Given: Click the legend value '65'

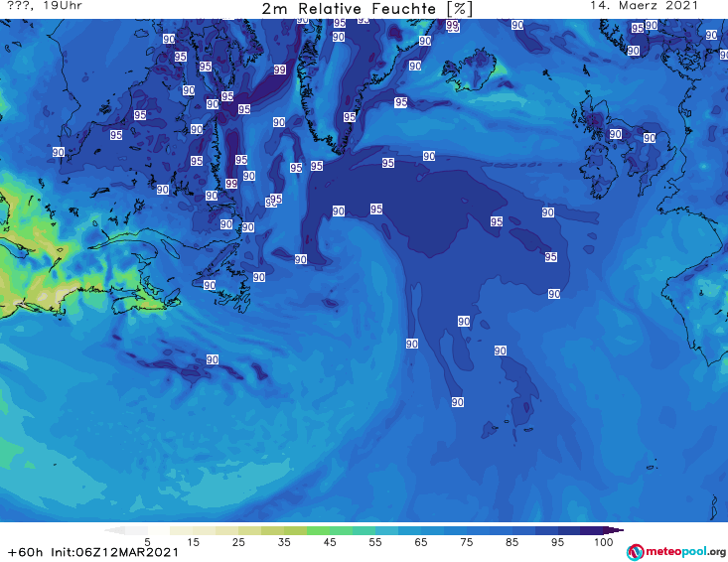Looking at the screenshot, I should pyautogui.click(x=421, y=542).
